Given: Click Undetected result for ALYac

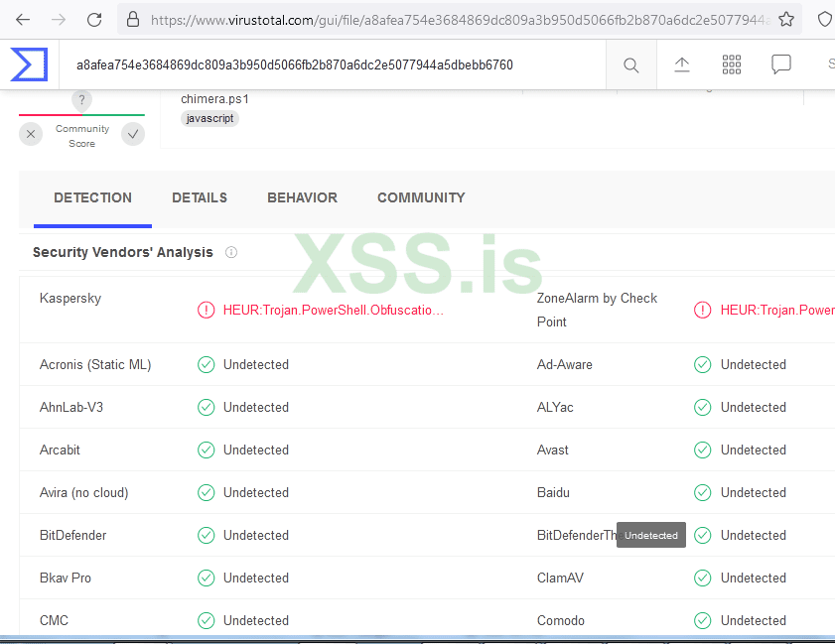Looking at the screenshot, I should pos(753,407).
